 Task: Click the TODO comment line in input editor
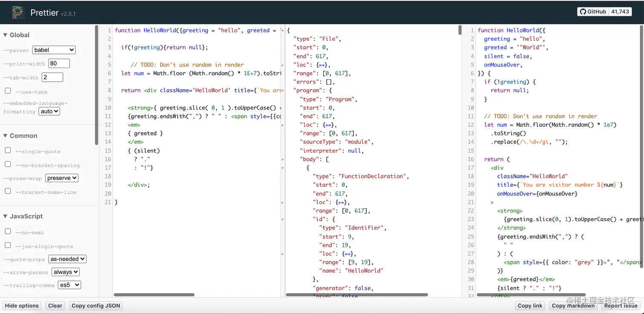click(187, 65)
